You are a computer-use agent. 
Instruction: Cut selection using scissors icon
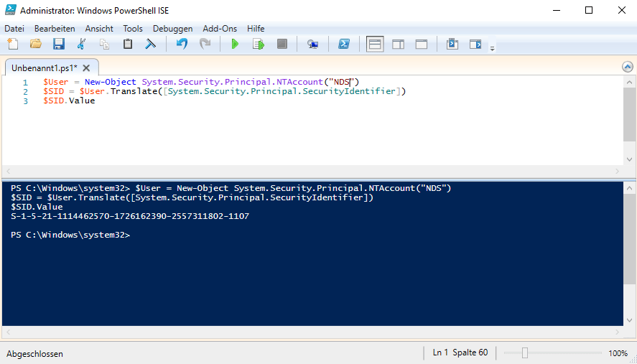(81, 45)
